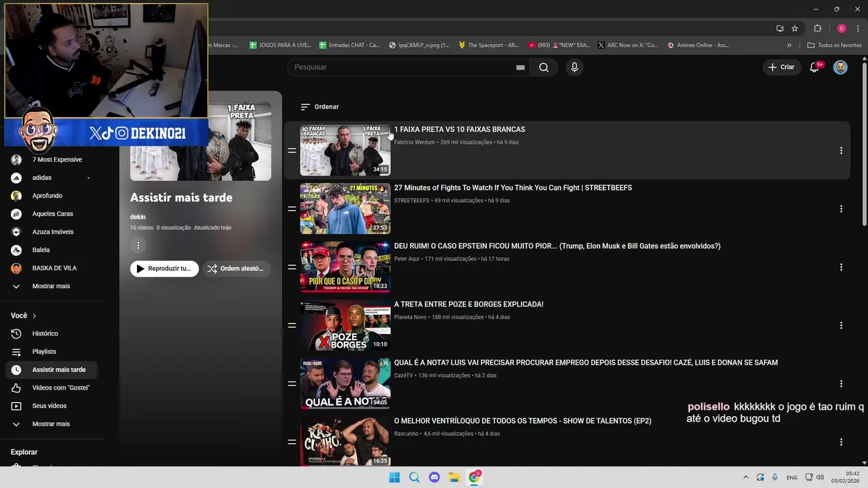Expand Mostrar mais under Você section
The width and height of the screenshot is (868, 488).
[52, 424]
